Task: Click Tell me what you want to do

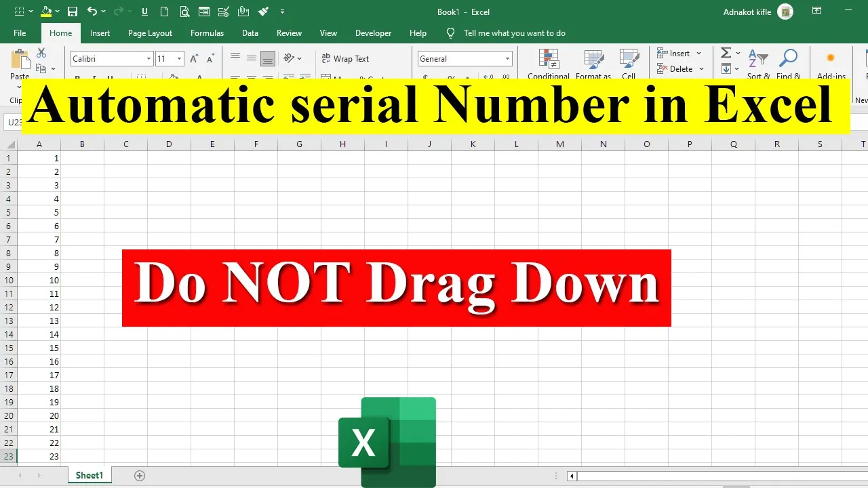Action: click(514, 33)
